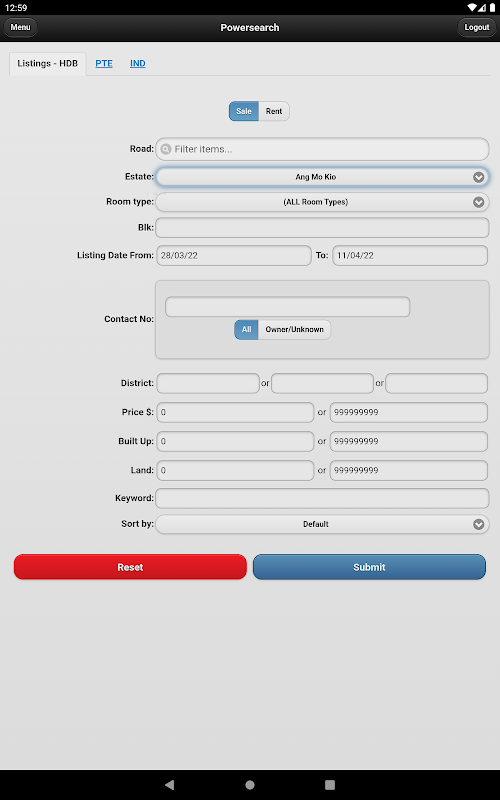Select the Rent toggle option
This screenshot has width=500, height=800.
[274, 111]
